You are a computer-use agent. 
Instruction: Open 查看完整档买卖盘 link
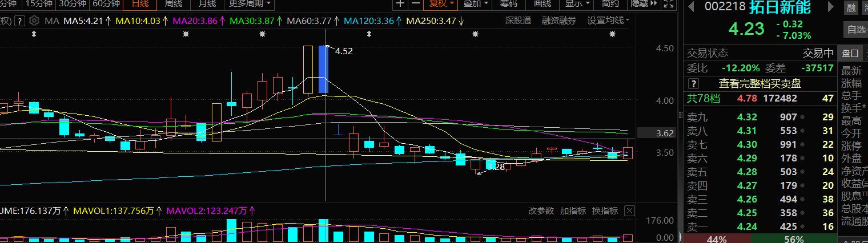(x=759, y=84)
